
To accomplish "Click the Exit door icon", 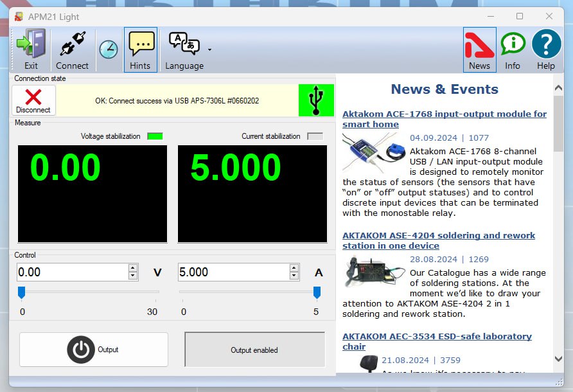I will click(x=30, y=44).
